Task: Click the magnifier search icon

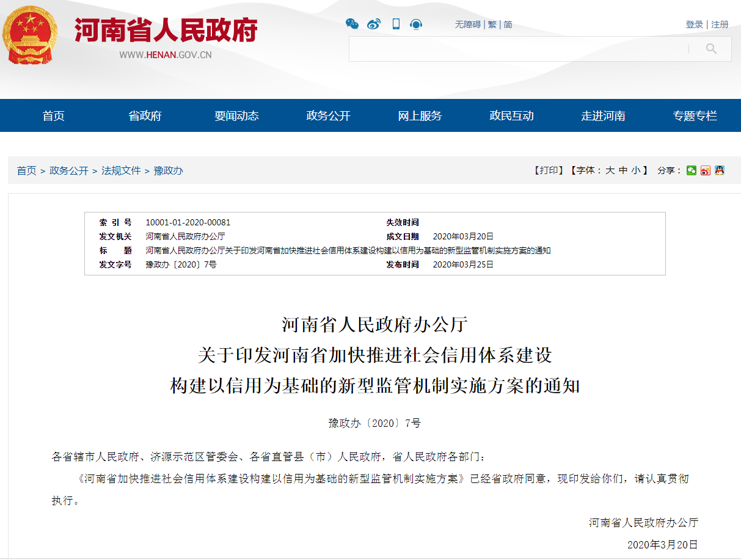Action: click(x=711, y=49)
